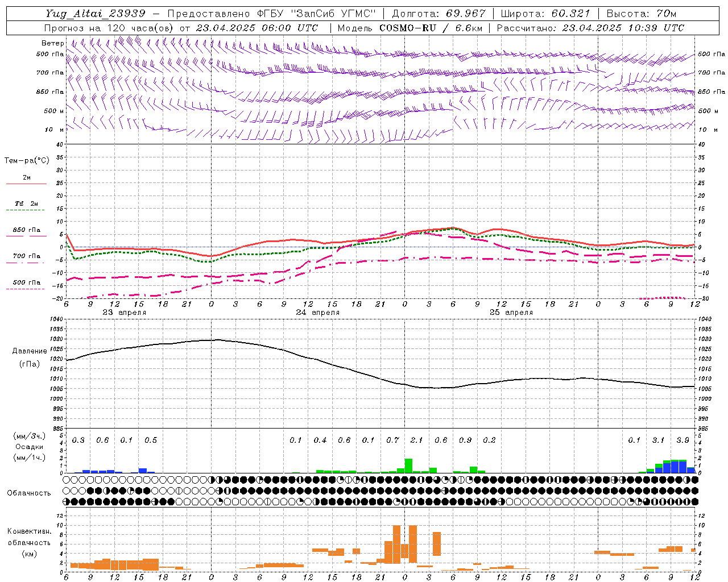The height and width of the screenshot is (582, 728).
Task: Click the precipitation value 0.9
Action: click(x=465, y=440)
